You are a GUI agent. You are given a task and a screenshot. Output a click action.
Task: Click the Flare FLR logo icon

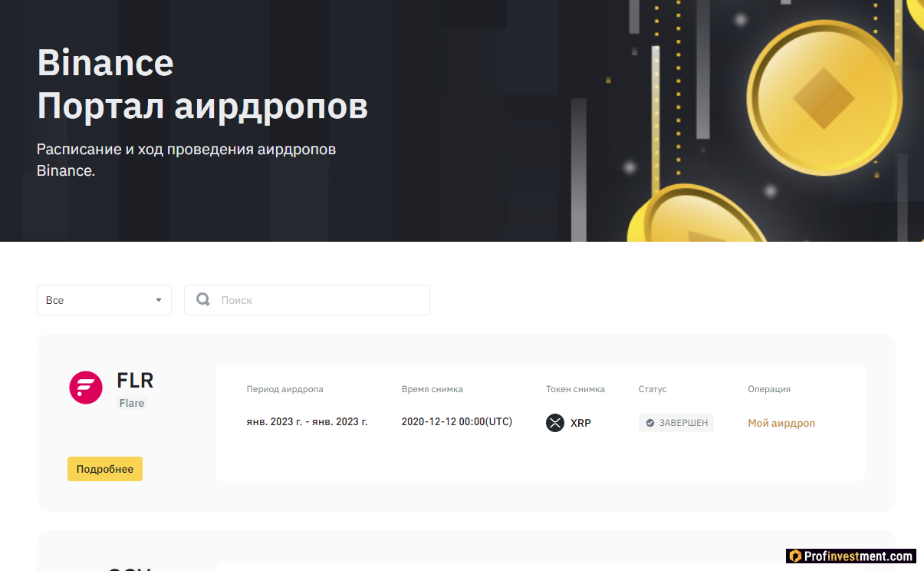click(86, 388)
